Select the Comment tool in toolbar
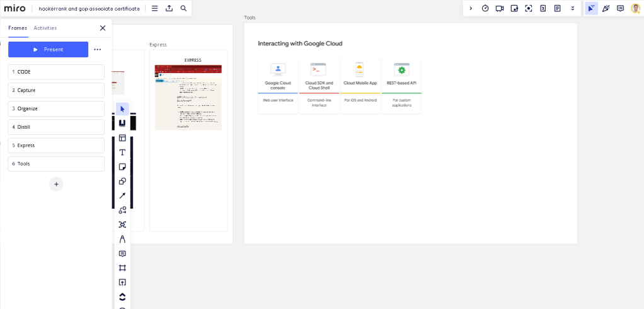The height and width of the screenshot is (309, 644). (122, 254)
